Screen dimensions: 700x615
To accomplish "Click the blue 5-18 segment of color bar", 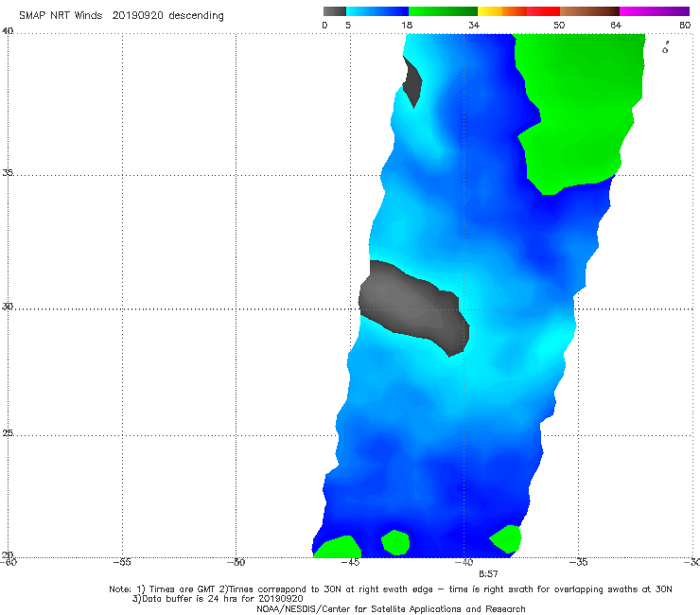I will click(x=377, y=11).
